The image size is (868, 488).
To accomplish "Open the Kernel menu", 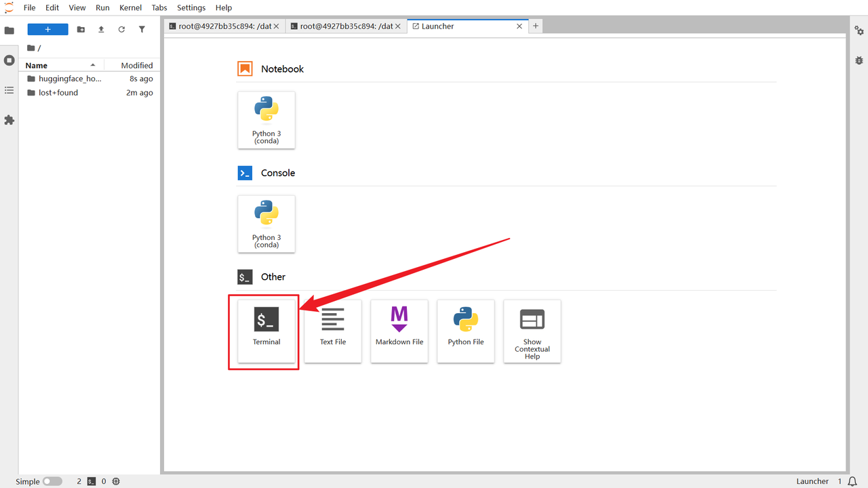I will (x=130, y=7).
